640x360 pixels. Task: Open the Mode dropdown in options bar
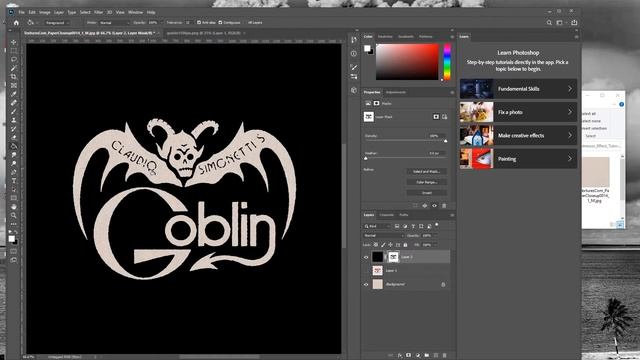114,23
